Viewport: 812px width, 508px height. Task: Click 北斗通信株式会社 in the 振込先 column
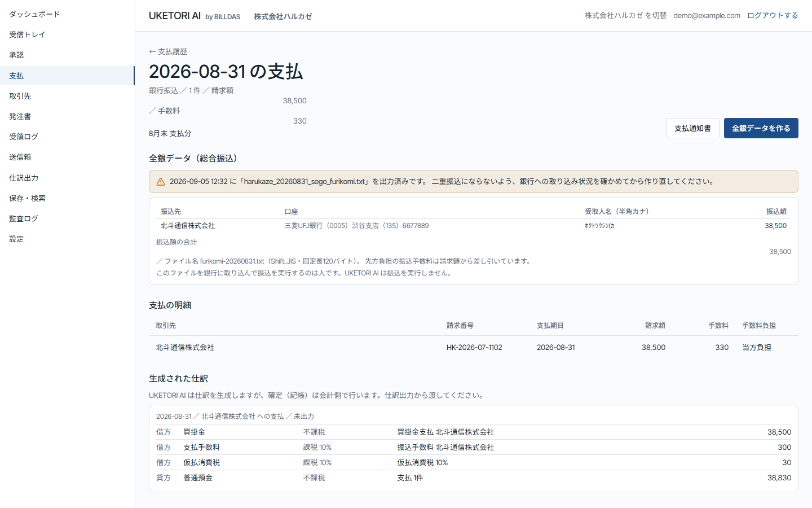[x=188, y=226]
